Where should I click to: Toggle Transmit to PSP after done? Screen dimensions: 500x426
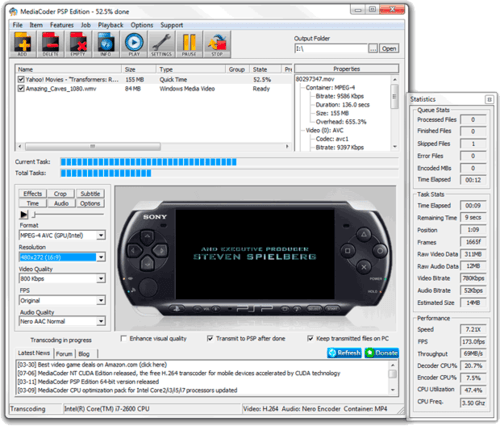(210, 338)
